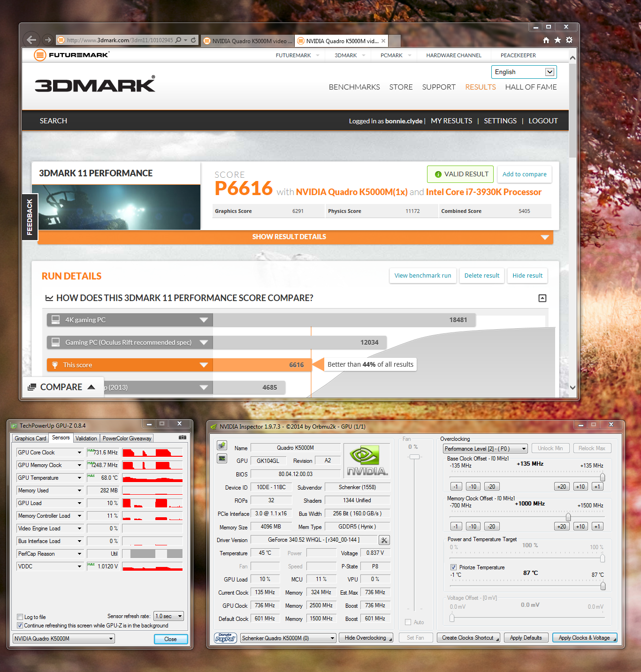Image resolution: width=641 pixels, height=672 pixels.
Task: Click the Temperature Target slider handle
Action: [603, 586]
